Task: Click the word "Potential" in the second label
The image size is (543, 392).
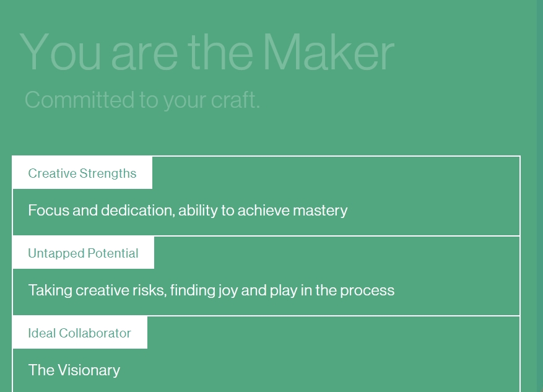Action: (x=113, y=253)
